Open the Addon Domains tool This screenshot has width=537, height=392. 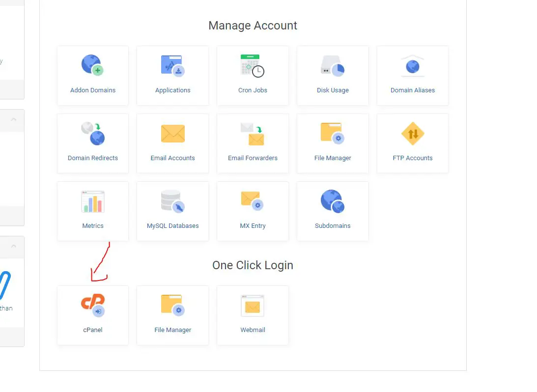pyautogui.click(x=92, y=75)
